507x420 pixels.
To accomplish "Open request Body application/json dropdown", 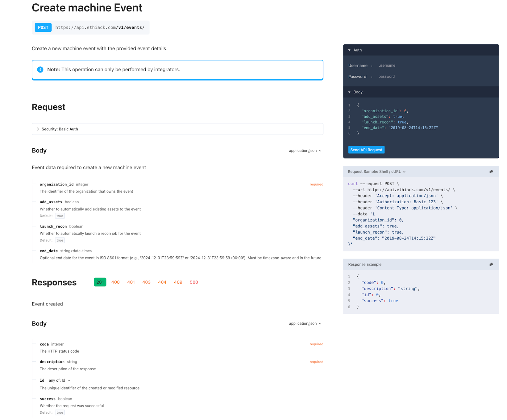I will [x=305, y=151].
